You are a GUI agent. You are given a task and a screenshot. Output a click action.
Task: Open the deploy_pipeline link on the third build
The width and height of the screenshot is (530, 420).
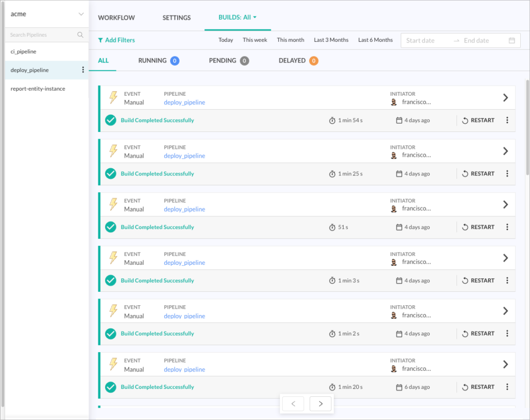pyautogui.click(x=184, y=209)
